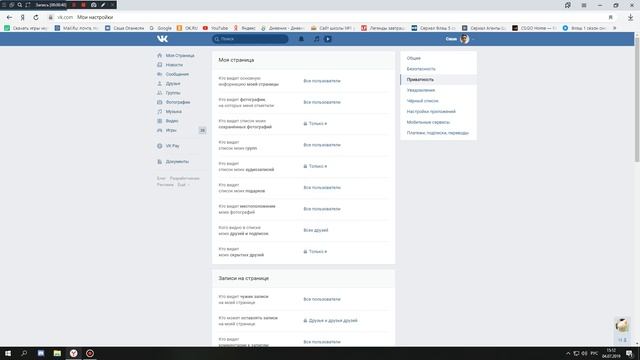Open the Google bookmark

click(160, 28)
